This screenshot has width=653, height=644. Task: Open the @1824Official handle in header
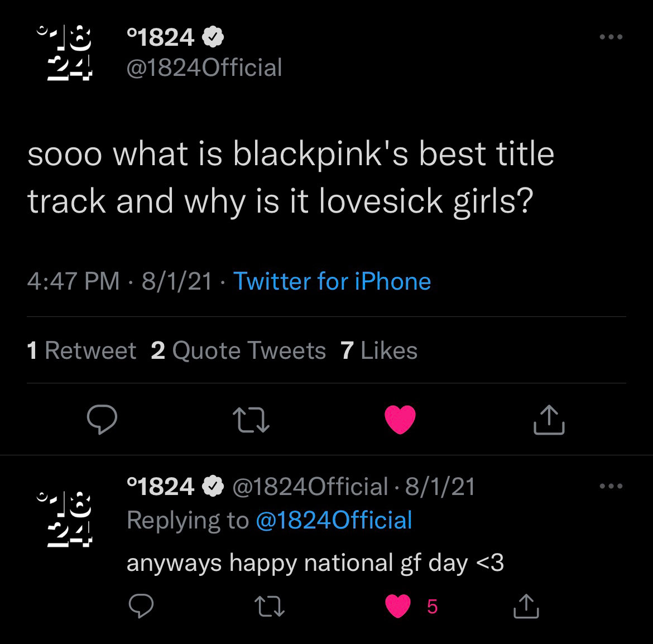(204, 68)
